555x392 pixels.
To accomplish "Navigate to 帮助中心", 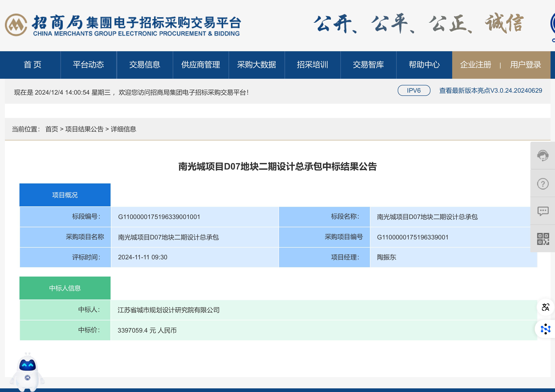I will (x=424, y=65).
